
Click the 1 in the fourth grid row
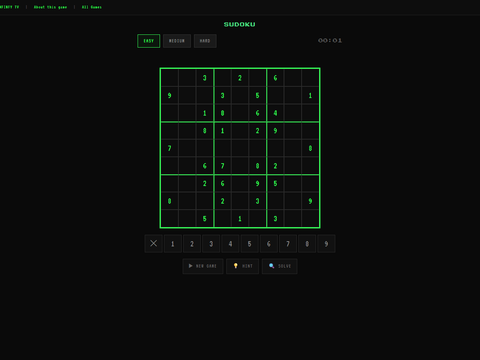point(222,131)
